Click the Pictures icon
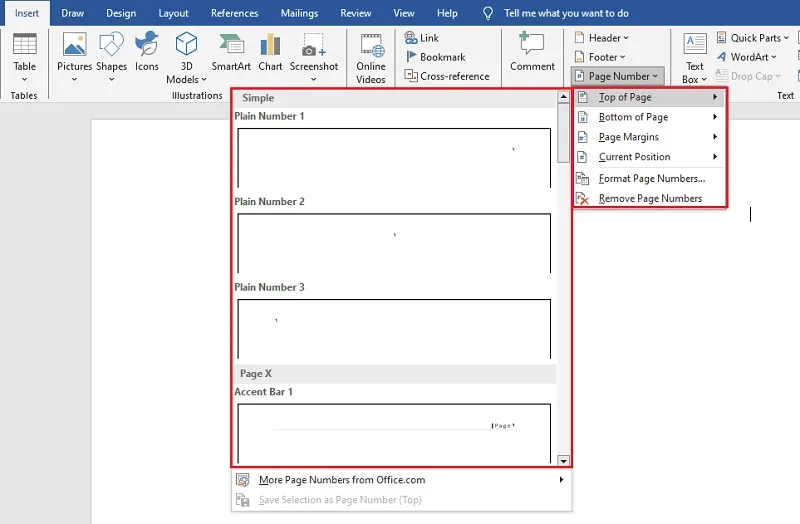Screen dimensions: 800x524 (x=74, y=44)
